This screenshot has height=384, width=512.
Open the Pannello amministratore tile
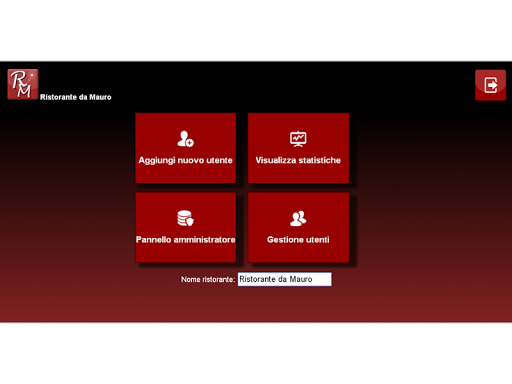click(x=186, y=227)
